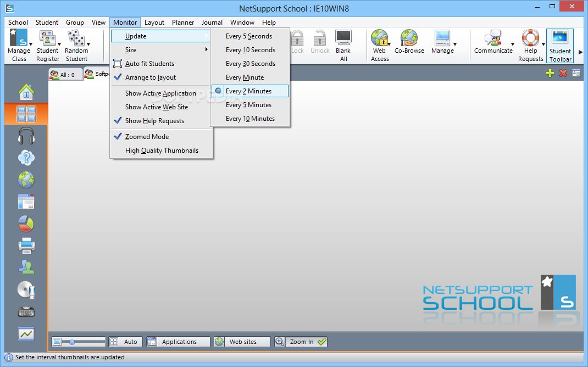Expand the Update submenu
Image resolution: width=588 pixels, height=367 pixels.
(x=161, y=36)
